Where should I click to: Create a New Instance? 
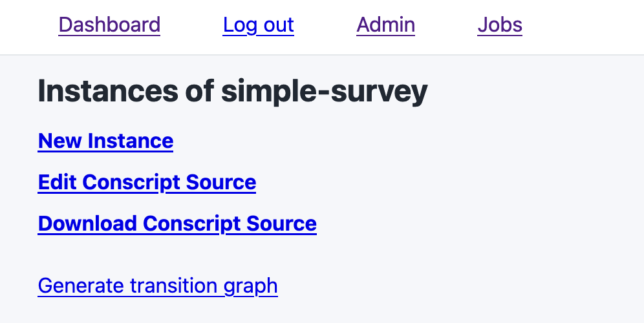tap(105, 141)
